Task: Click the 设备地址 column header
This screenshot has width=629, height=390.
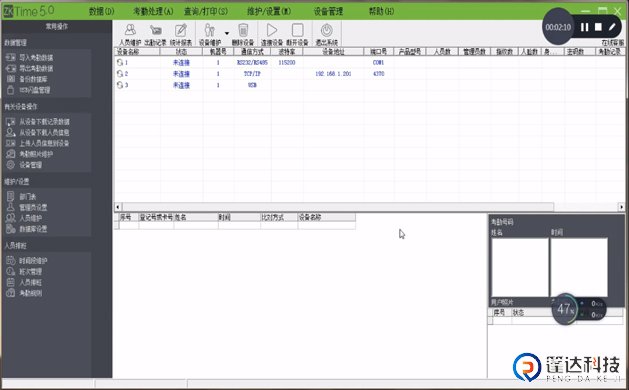Action: pyautogui.click(x=333, y=52)
